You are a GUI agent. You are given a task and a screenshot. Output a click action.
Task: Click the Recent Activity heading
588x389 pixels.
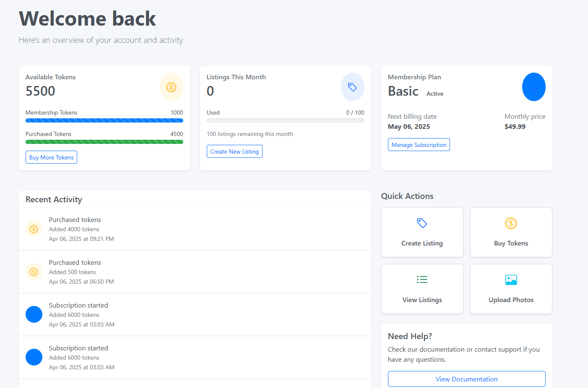(54, 200)
